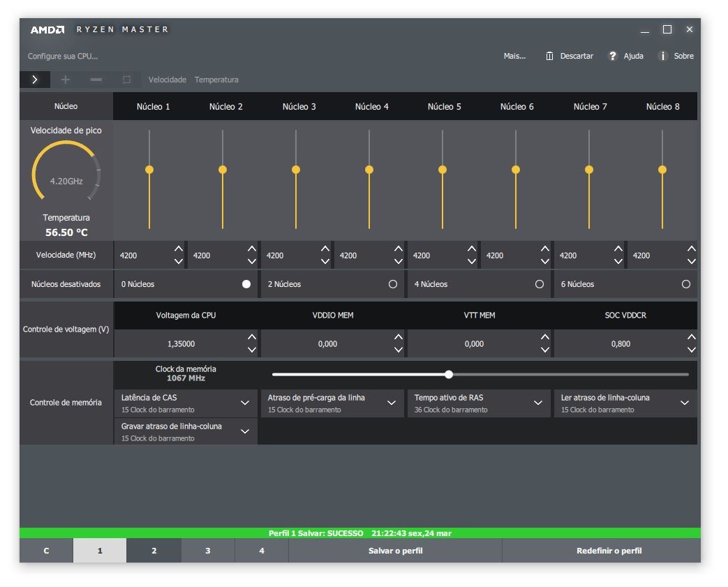The height and width of the screenshot is (587, 728).
Task: Click the minus icon in toolbar
Action: point(96,80)
